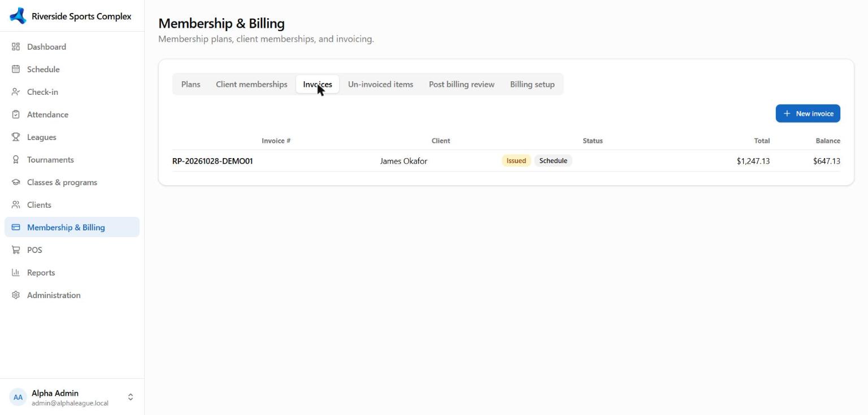Select the Membership & Billing label
This screenshot has width=868, height=415.
click(x=66, y=228)
